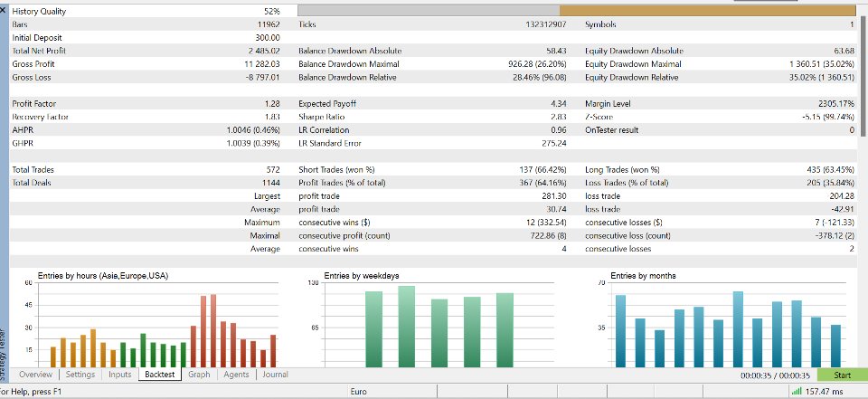Click Profit Trades value 367 (64.16%)

[x=542, y=183]
